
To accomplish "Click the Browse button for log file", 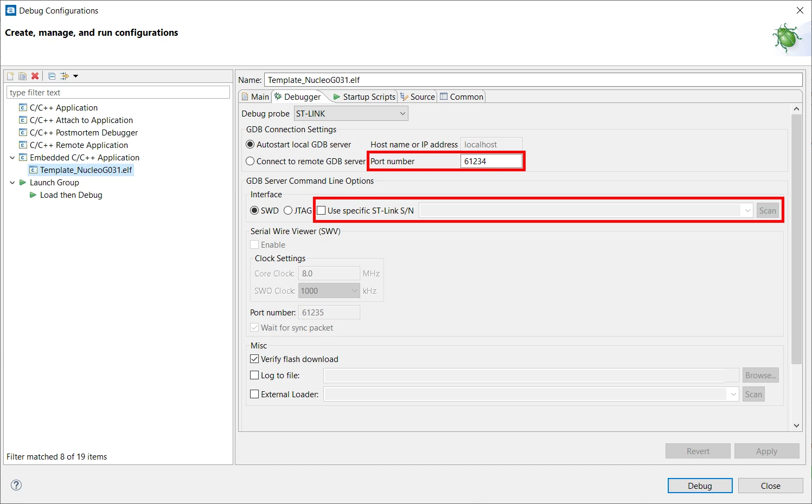I will coord(760,375).
